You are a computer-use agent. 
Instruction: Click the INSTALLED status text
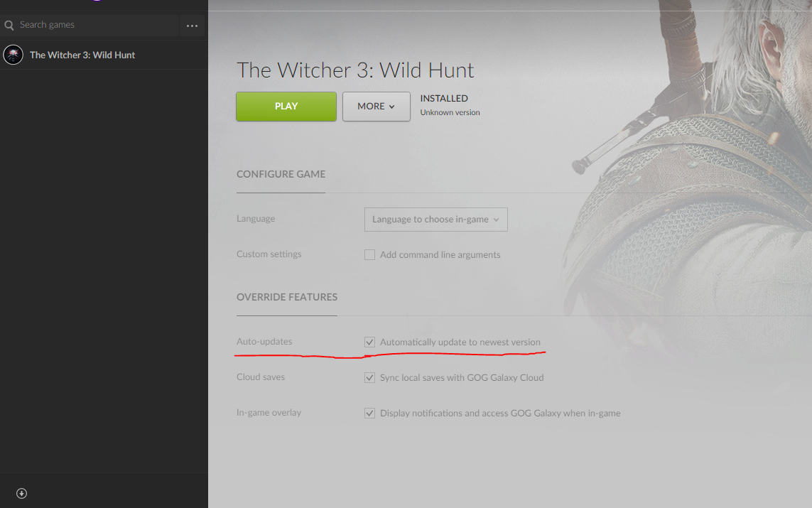tap(444, 98)
